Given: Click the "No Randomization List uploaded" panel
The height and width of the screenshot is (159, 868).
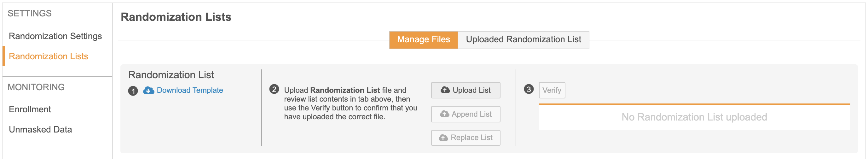Looking at the screenshot, I should (694, 117).
